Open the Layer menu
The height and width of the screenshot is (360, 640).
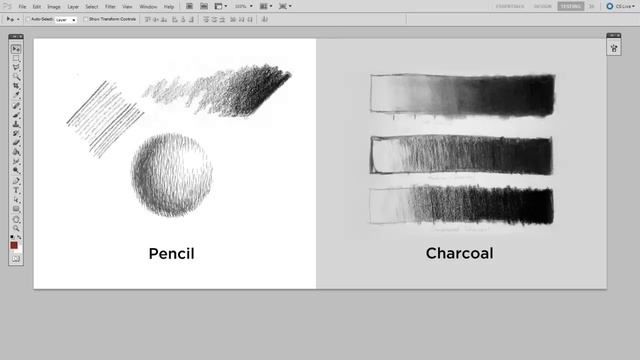tap(73, 7)
